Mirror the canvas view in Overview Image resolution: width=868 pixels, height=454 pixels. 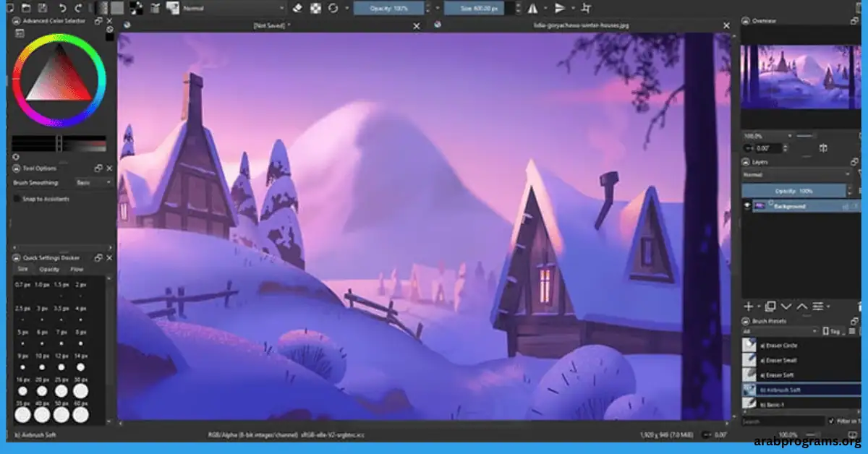(823, 148)
